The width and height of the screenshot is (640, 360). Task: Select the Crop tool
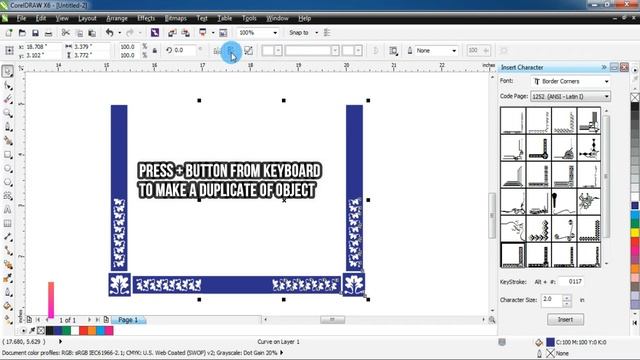7,99
